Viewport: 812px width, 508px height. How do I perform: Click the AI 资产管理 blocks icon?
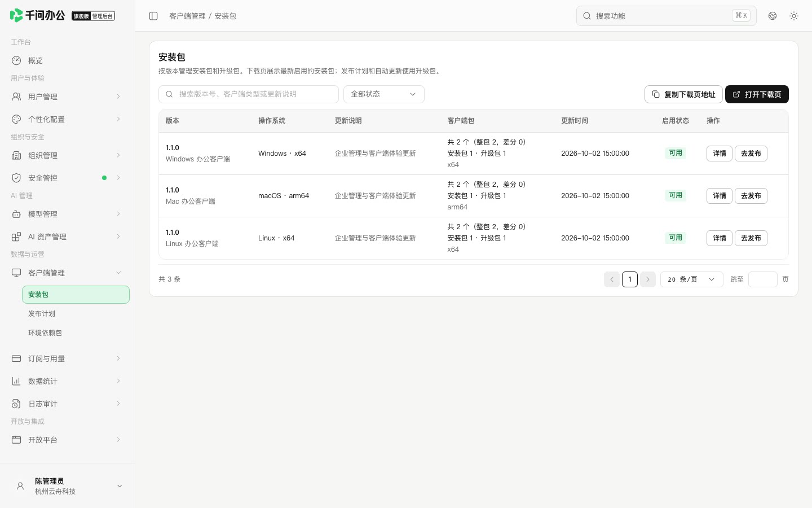click(x=16, y=237)
